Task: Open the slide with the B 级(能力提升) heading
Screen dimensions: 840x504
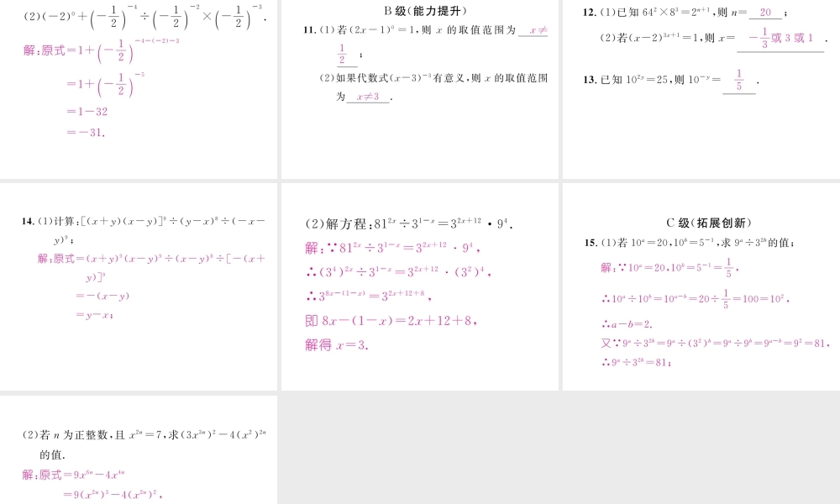Action: [420, 89]
